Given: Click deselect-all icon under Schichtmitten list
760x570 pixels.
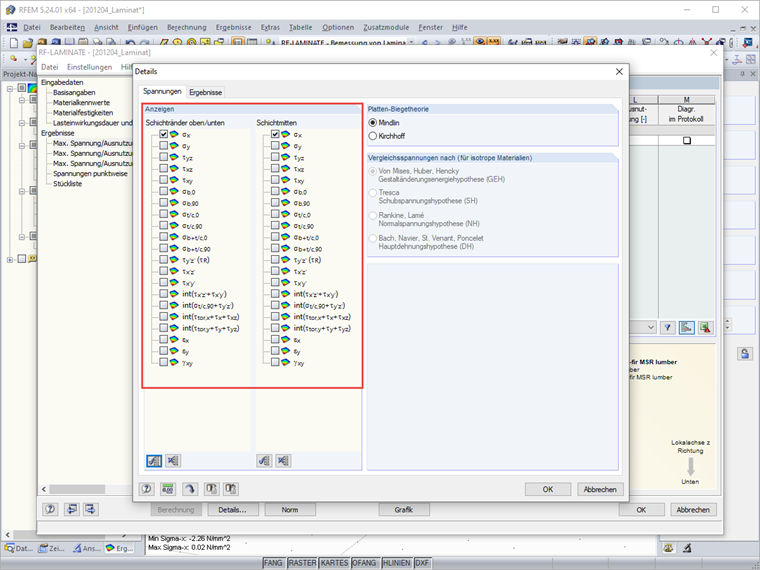Looking at the screenshot, I should point(283,460).
